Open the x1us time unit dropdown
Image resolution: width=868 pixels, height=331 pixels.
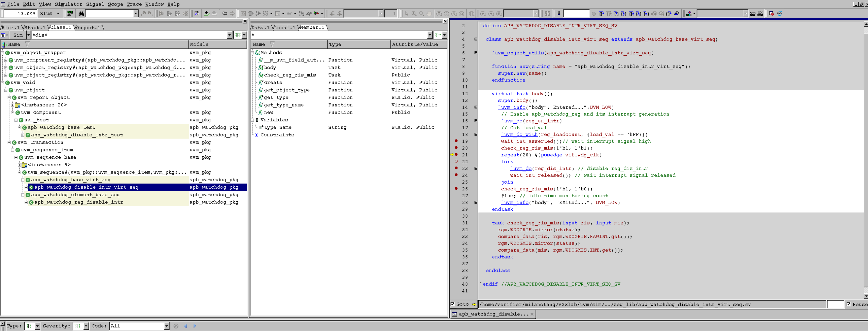[x=58, y=14]
